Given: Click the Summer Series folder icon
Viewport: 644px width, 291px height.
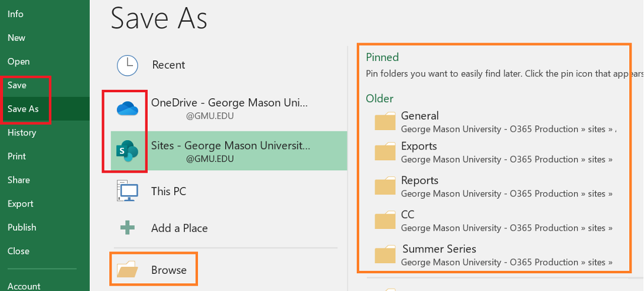Looking at the screenshot, I should coord(385,255).
